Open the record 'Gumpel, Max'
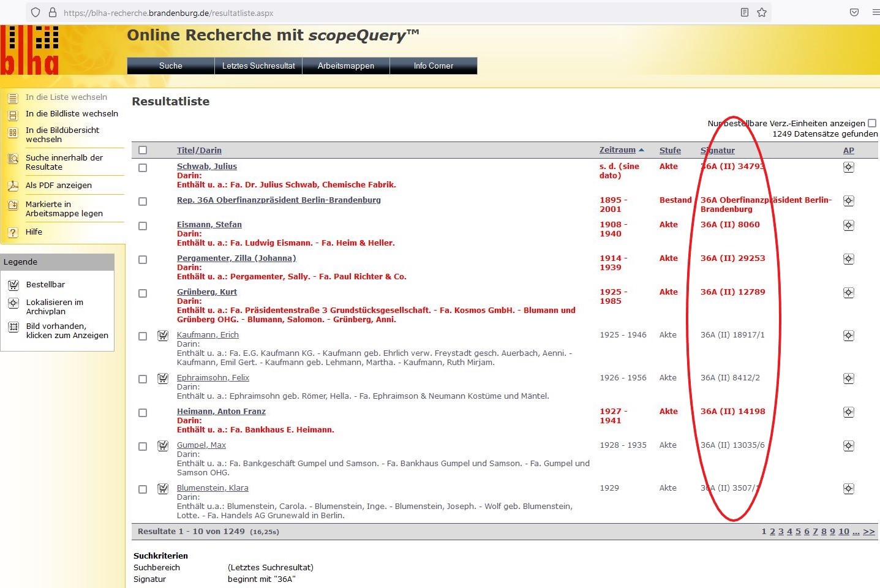The height and width of the screenshot is (588, 880). [201, 445]
